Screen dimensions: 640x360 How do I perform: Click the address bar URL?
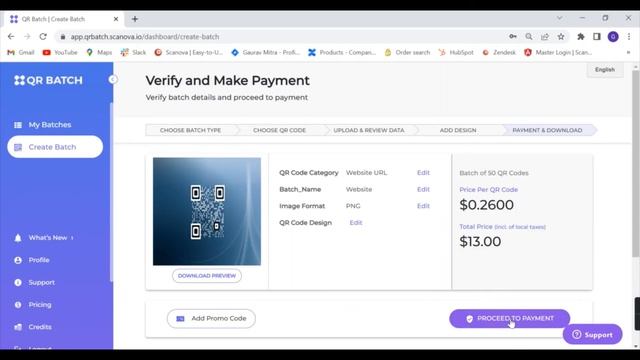coord(145,37)
